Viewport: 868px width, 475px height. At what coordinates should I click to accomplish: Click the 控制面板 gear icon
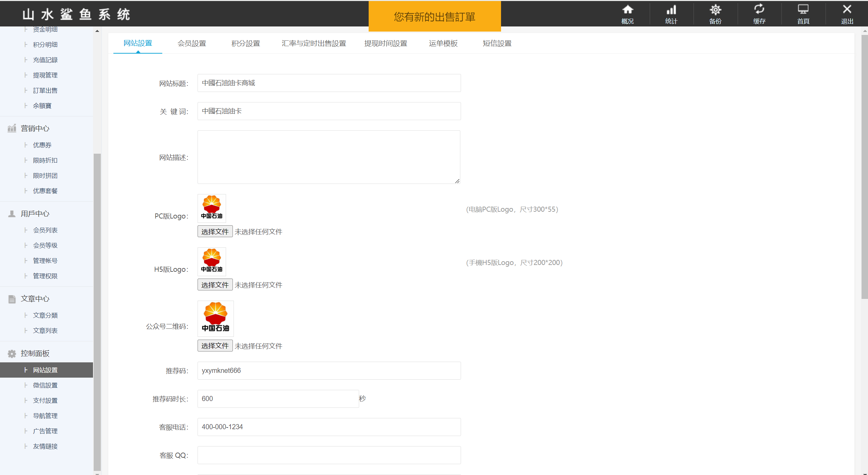12,354
